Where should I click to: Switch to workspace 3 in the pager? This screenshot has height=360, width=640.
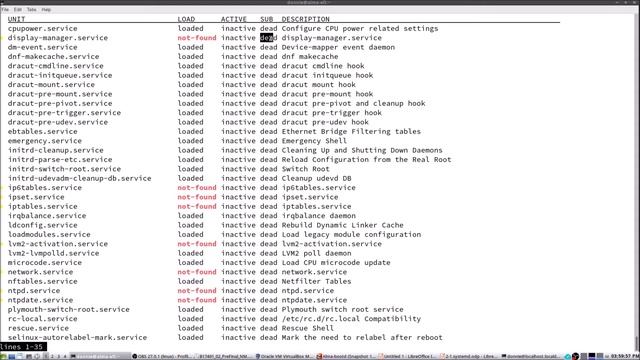(58, 356)
